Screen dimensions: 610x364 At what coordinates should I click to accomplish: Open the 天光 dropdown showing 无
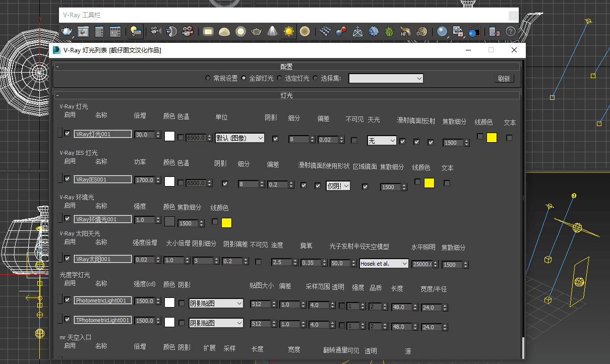(382, 141)
